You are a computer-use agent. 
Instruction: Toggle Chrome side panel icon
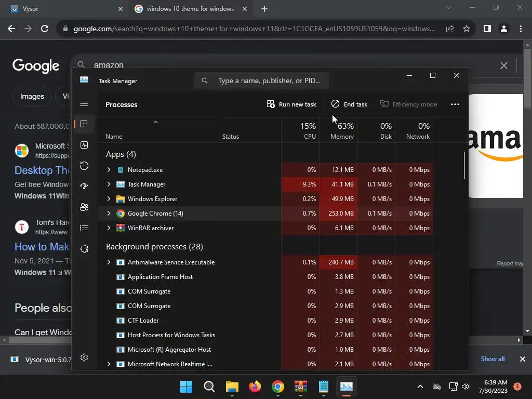487,29
